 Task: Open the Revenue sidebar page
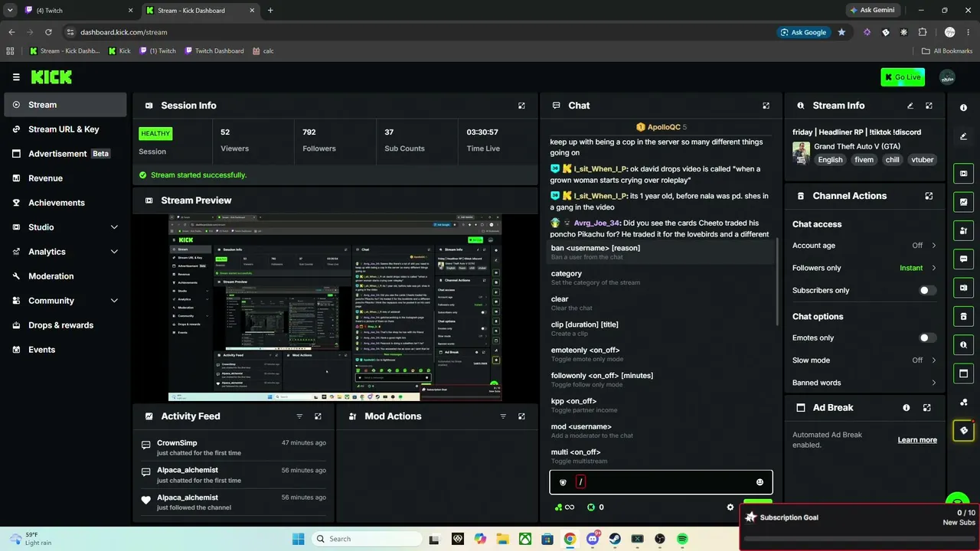tap(65, 178)
